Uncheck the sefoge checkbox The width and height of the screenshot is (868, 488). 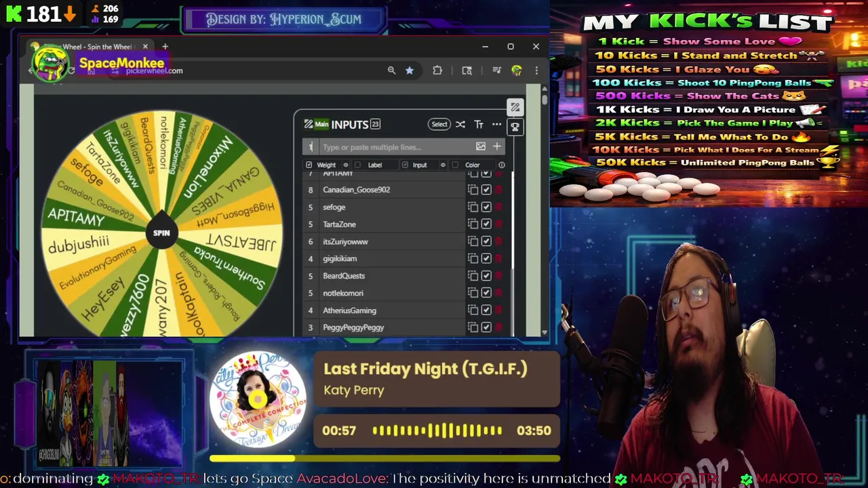[x=486, y=207]
